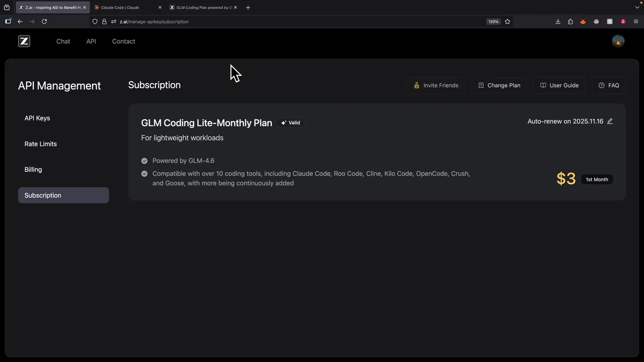Click the 'Auto-renew on 2025.11.16' text
The height and width of the screenshot is (362, 644).
pyautogui.click(x=566, y=121)
